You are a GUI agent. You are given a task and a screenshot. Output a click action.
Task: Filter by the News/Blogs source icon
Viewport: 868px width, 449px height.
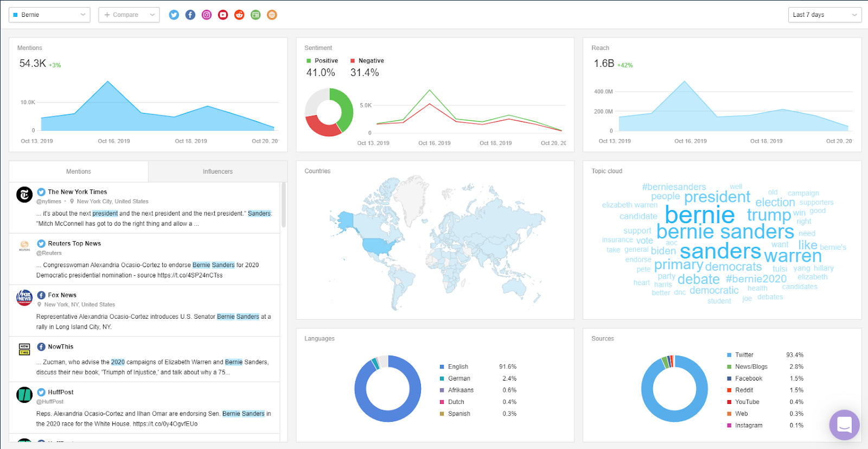pos(256,15)
